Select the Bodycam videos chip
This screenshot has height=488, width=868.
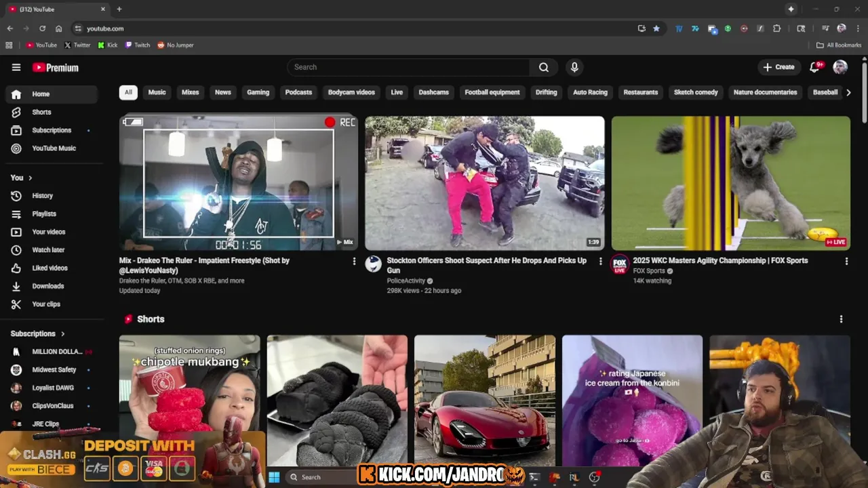click(351, 92)
